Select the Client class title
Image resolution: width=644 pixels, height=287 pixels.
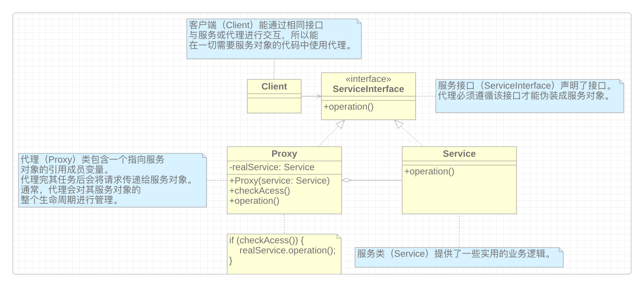pos(274,87)
